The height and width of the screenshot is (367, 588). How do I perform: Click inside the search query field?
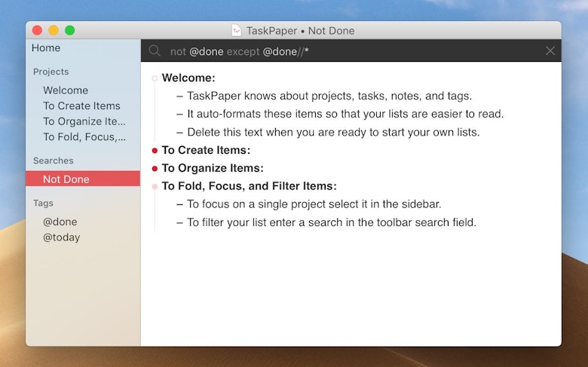353,51
